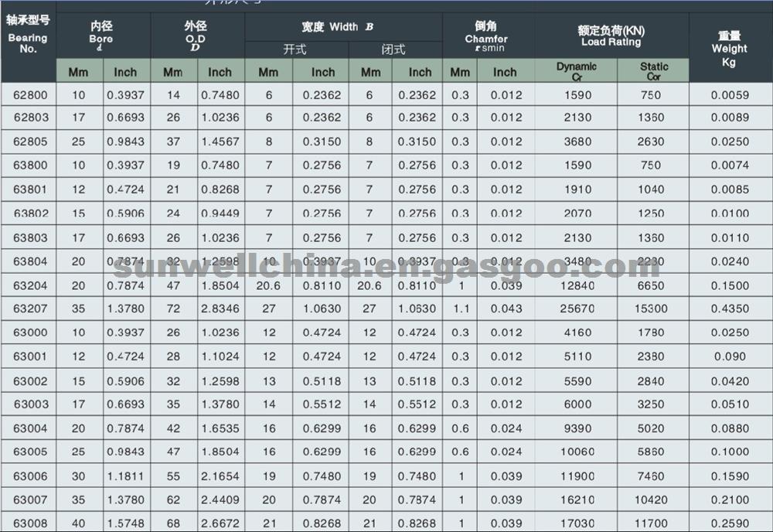773x532 pixels.
Task: Click the Static Cor subheader
Action: pyautogui.click(x=654, y=71)
